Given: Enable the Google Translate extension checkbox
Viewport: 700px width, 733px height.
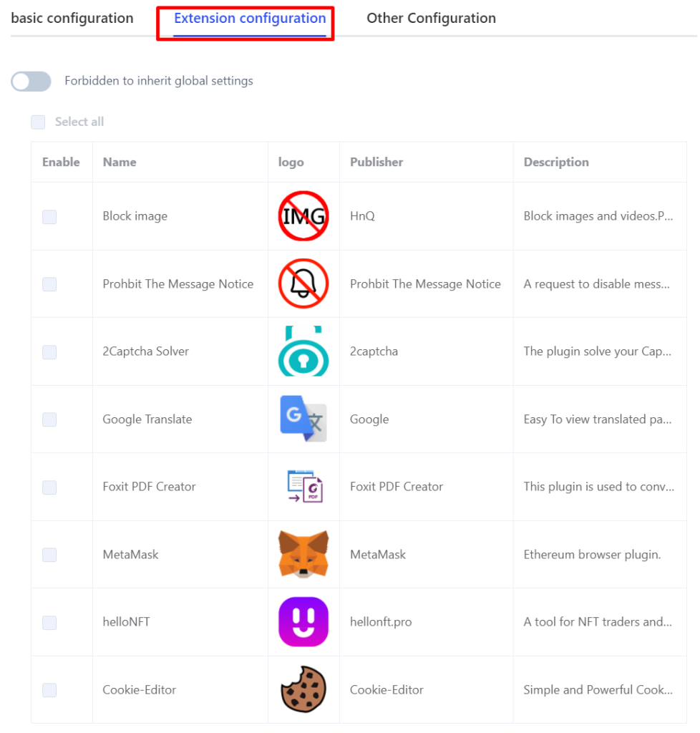Looking at the screenshot, I should (x=49, y=419).
